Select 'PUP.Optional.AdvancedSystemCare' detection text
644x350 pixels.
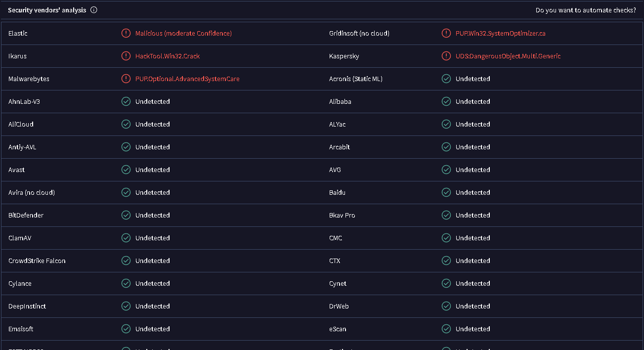tap(187, 79)
